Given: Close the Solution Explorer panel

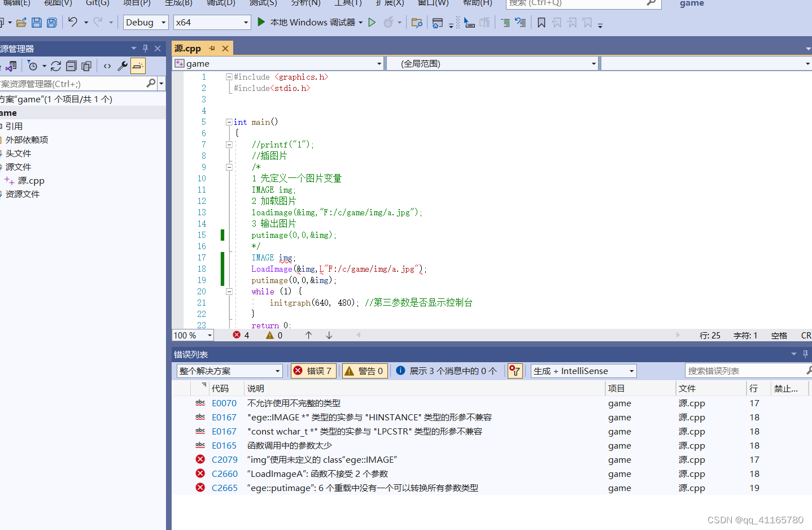Looking at the screenshot, I should [x=158, y=49].
